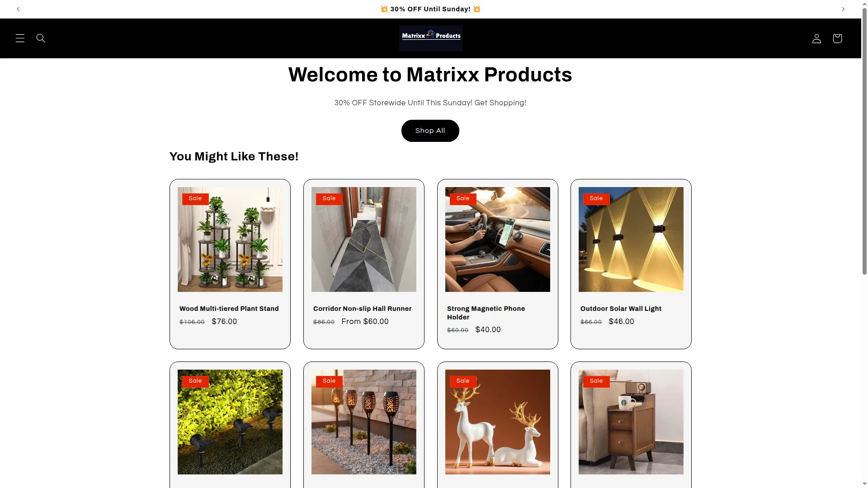Open the shopping cart icon
The width and height of the screenshot is (868, 488).
[x=837, y=38]
